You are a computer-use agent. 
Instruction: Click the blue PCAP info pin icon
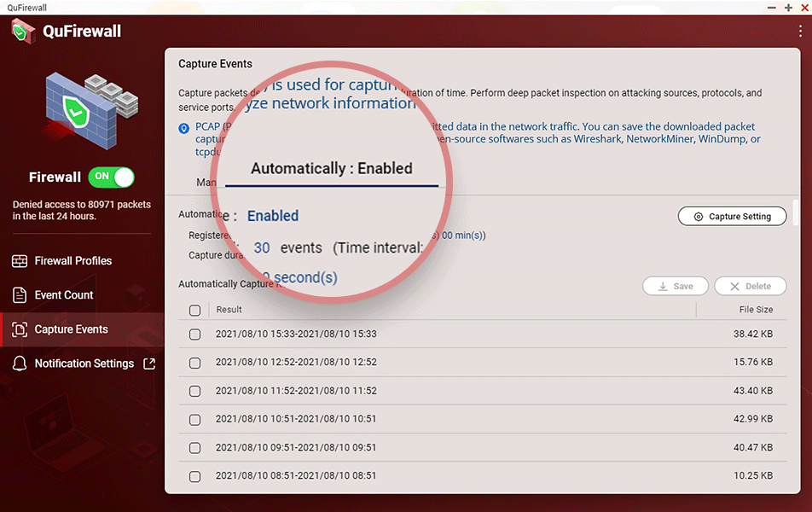(x=184, y=128)
